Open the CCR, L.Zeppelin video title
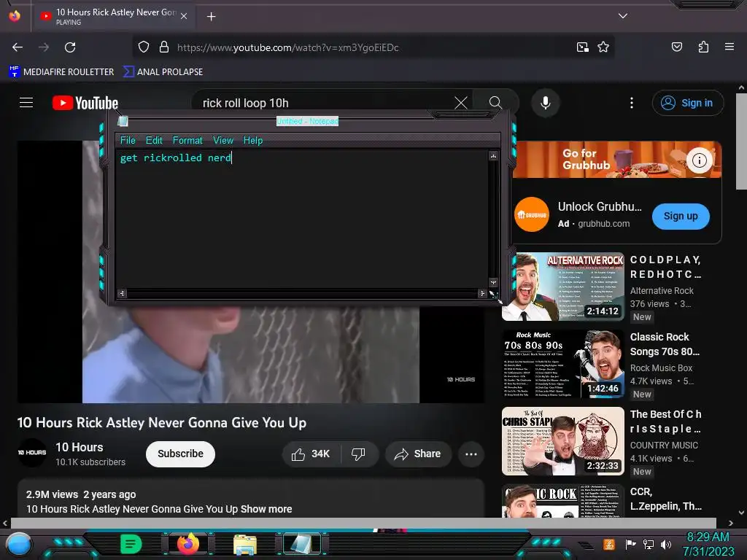Viewport: 747px width, 560px height. coord(665,499)
